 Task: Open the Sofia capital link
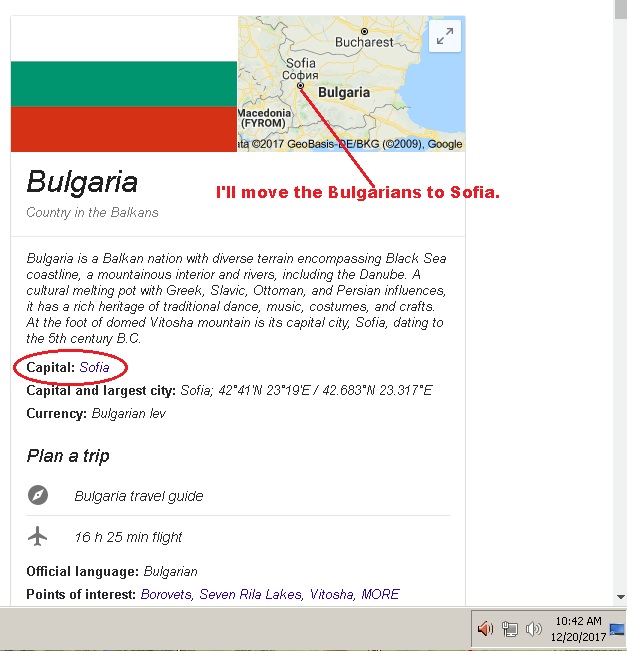tap(94, 367)
